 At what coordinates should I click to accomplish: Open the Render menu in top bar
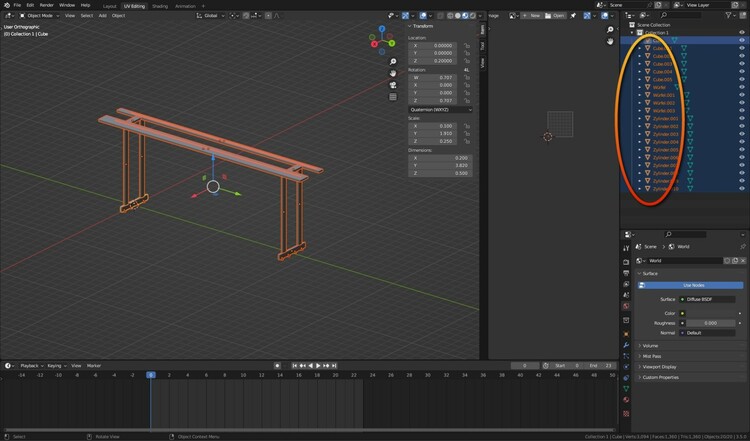[46, 5]
